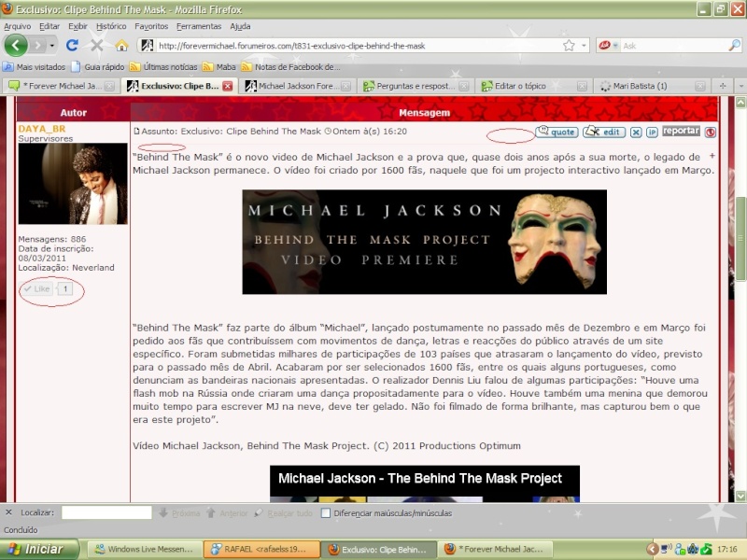Viewport: 747px width, 560px height.
Task: Click the green Back navigation arrow
Action: (x=16, y=46)
